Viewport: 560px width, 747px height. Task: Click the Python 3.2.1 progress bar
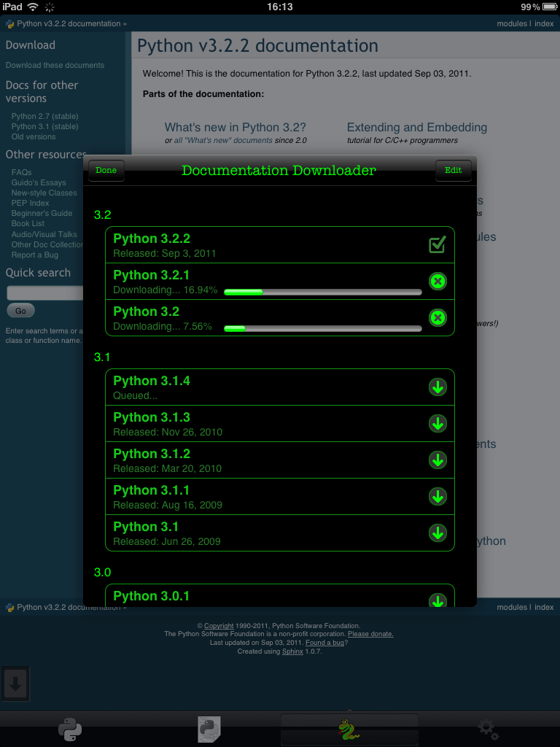click(x=322, y=292)
